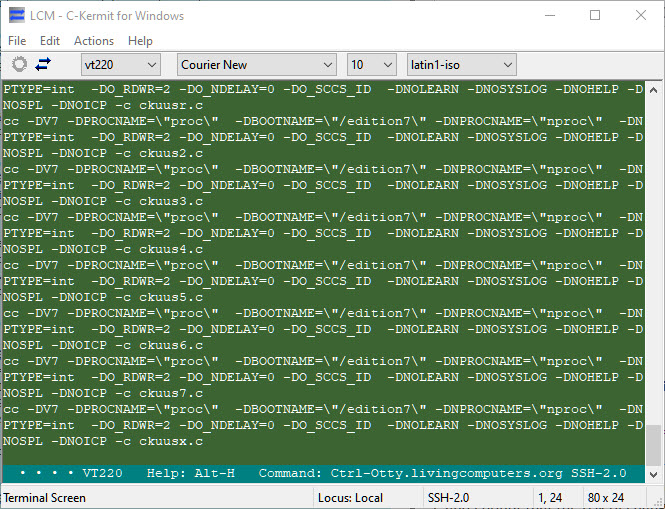
Task: Click 'Command: Ctrl-O' in terminal status line
Action: 318,473
